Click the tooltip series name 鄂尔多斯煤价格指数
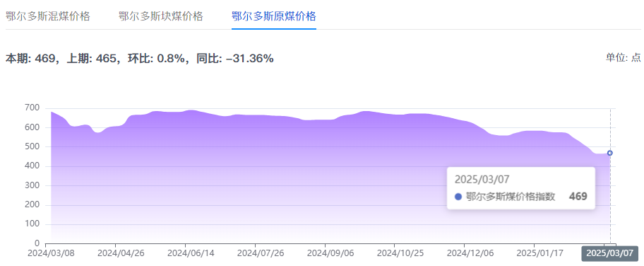 (x=511, y=197)
